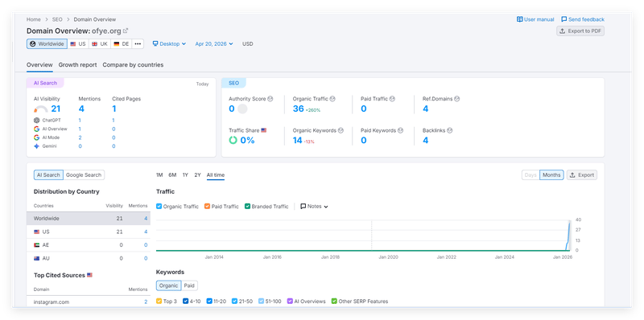Open the Apr 20, 2026 date dropdown

(214, 44)
